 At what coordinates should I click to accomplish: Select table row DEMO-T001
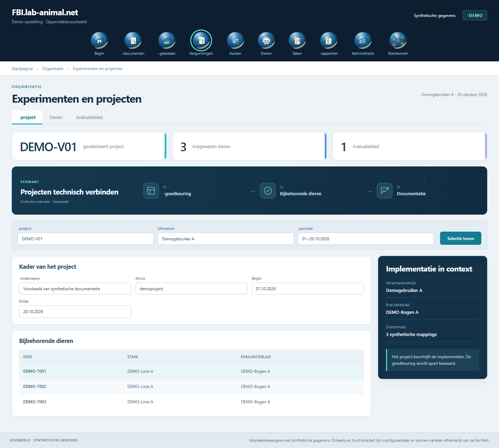click(x=191, y=371)
